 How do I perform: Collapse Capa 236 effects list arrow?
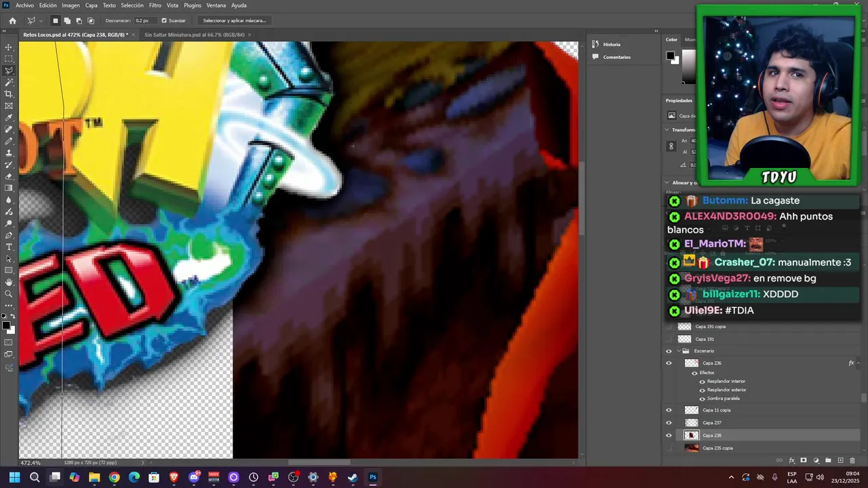[x=859, y=363]
